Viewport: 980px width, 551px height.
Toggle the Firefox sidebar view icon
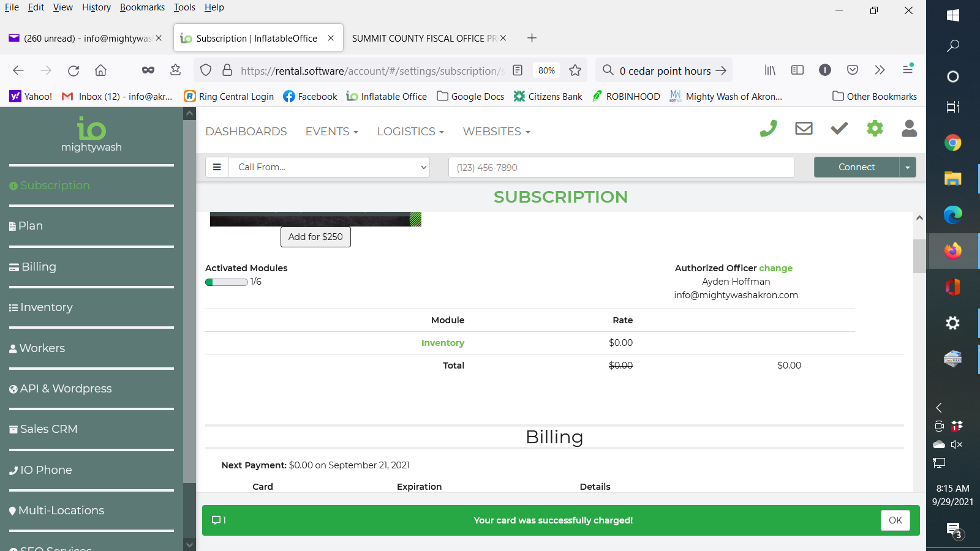coord(797,70)
